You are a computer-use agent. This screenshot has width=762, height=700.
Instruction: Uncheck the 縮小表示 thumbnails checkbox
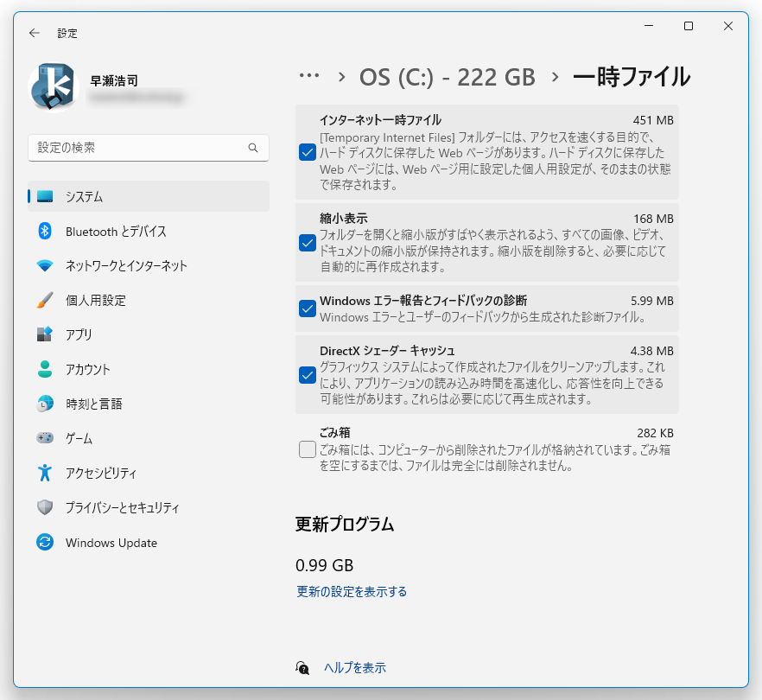[308, 243]
